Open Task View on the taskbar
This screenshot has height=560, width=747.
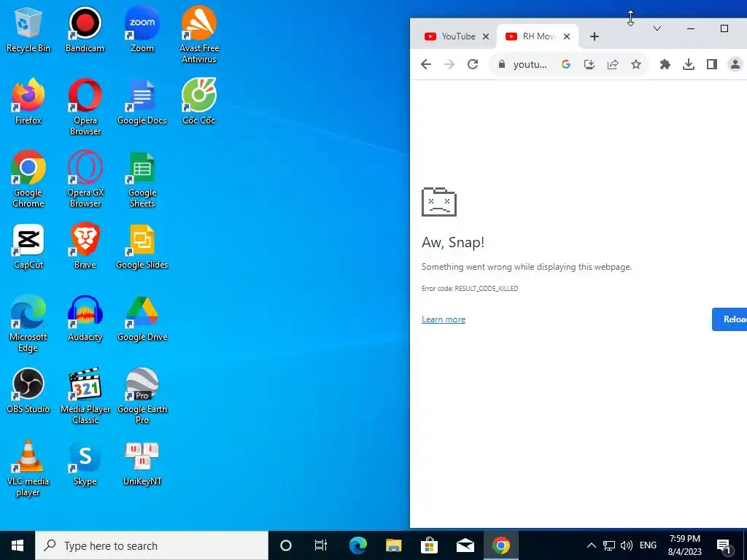(321, 545)
